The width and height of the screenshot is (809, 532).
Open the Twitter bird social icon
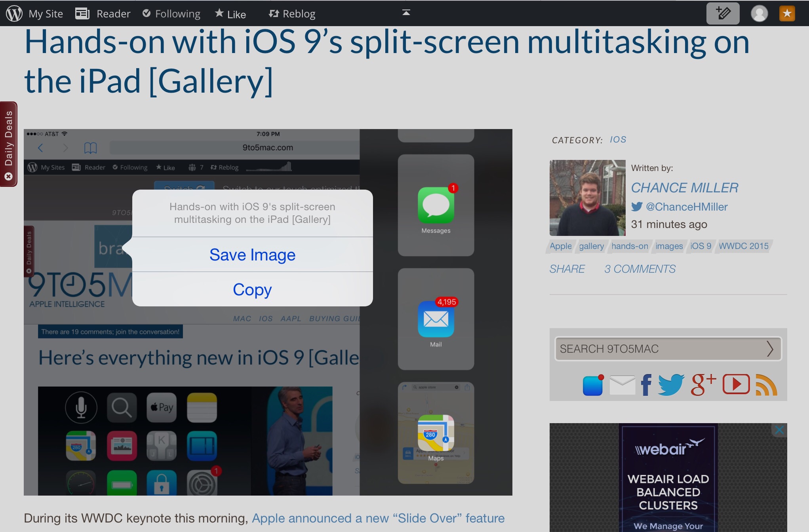(671, 384)
